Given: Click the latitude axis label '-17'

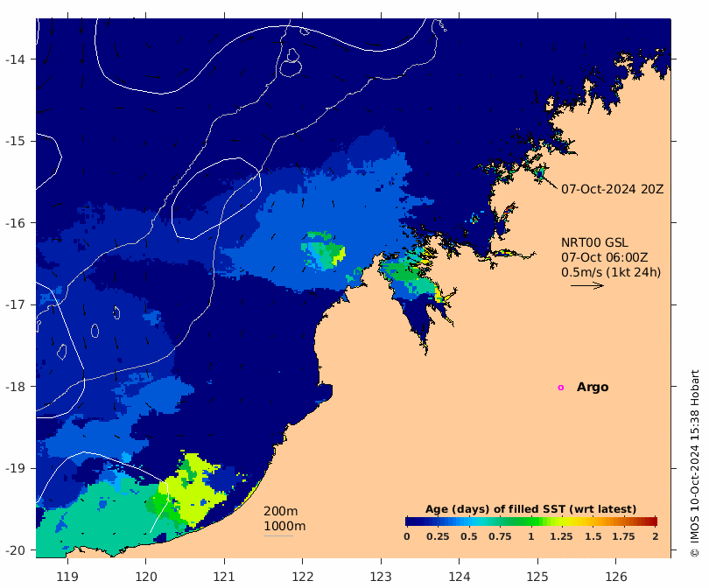Looking at the screenshot, I should coord(15,304).
